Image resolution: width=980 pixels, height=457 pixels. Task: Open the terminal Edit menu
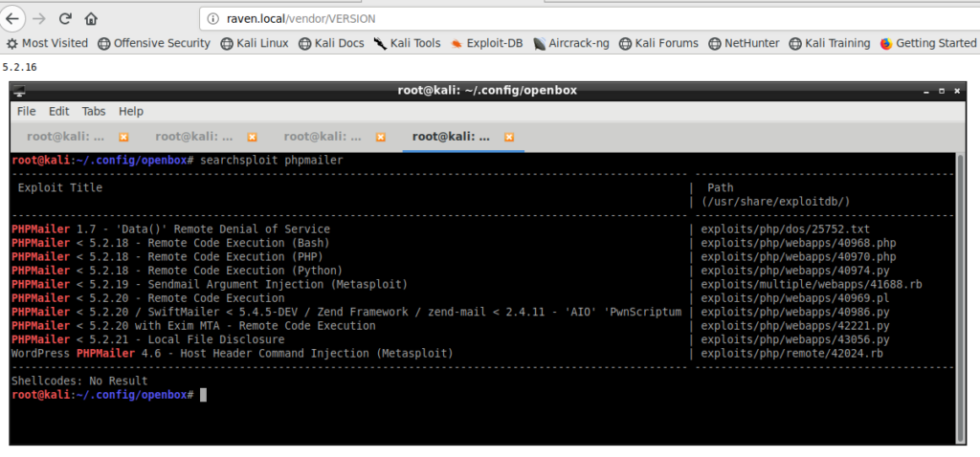coord(58,111)
